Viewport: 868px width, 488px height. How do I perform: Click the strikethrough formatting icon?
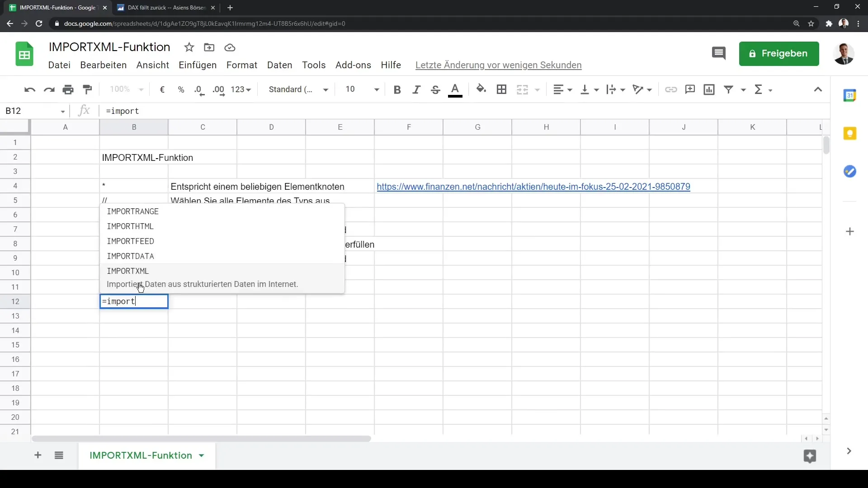(x=436, y=89)
